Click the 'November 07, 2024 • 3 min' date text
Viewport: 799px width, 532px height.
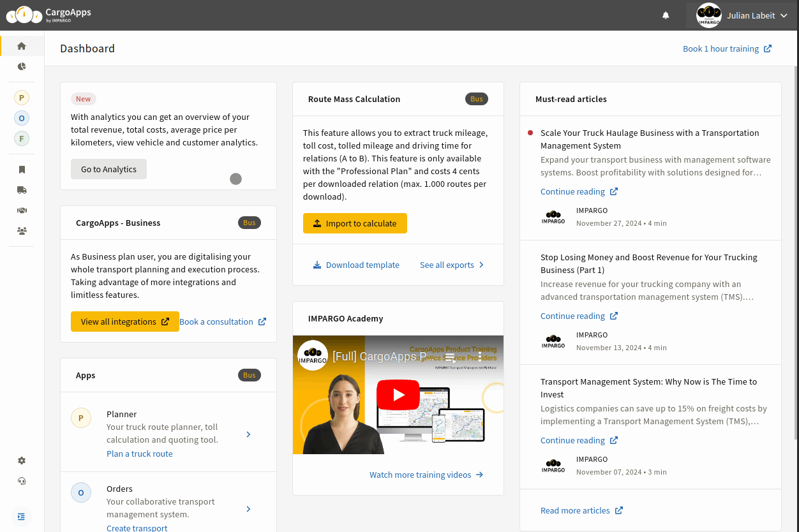(621, 472)
